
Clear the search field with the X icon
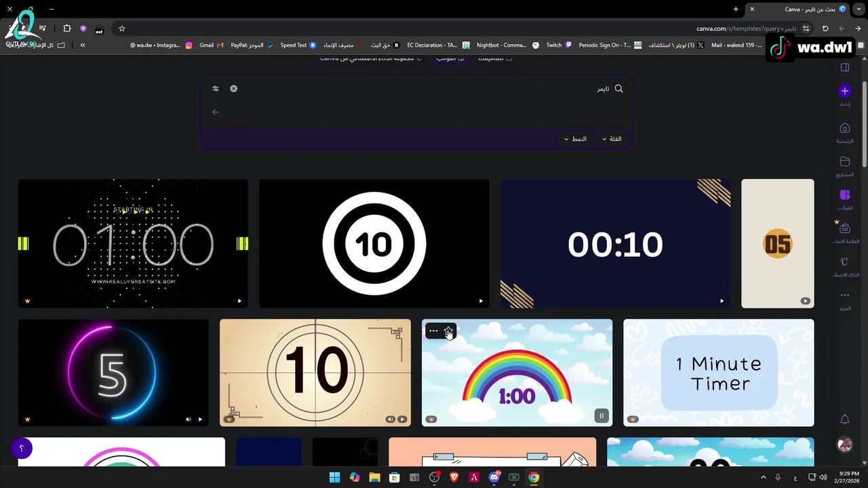click(x=233, y=89)
